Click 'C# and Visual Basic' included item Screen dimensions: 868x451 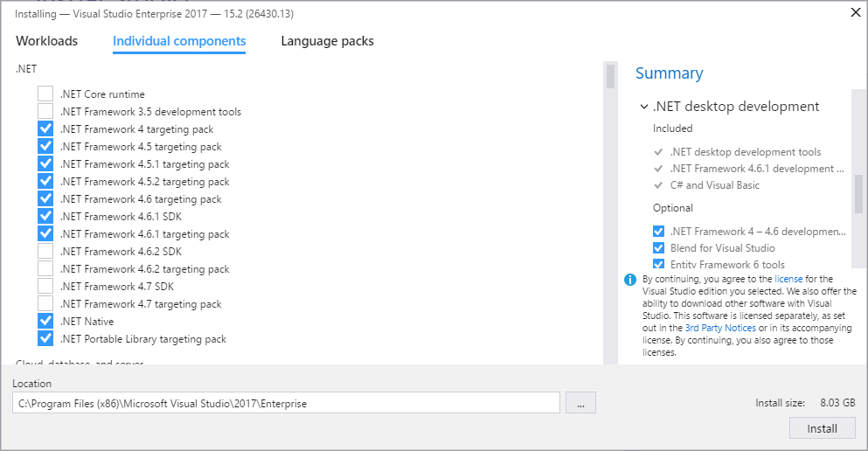[x=715, y=184]
